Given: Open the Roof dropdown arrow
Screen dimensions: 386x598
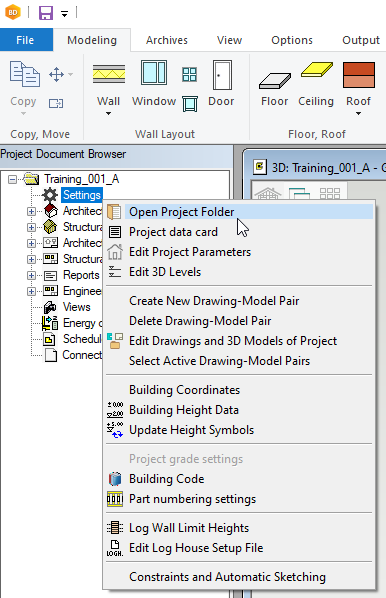Looking at the screenshot, I should pyautogui.click(x=358, y=113).
